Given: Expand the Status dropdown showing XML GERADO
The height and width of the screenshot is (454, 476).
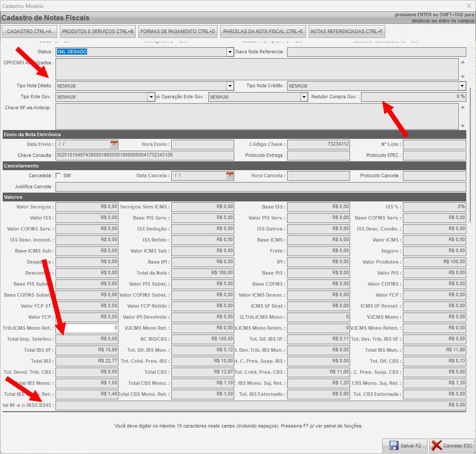Looking at the screenshot, I should [x=230, y=52].
